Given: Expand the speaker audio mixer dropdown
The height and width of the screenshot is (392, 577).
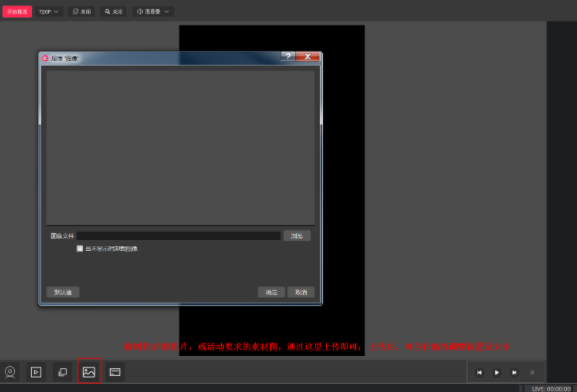Looking at the screenshot, I should (153, 12).
